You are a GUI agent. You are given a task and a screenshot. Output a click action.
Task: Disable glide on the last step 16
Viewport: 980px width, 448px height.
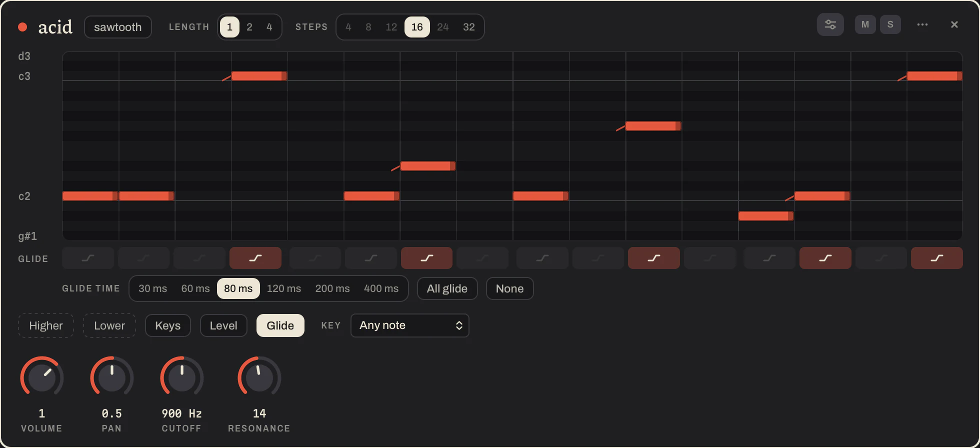point(936,258)
